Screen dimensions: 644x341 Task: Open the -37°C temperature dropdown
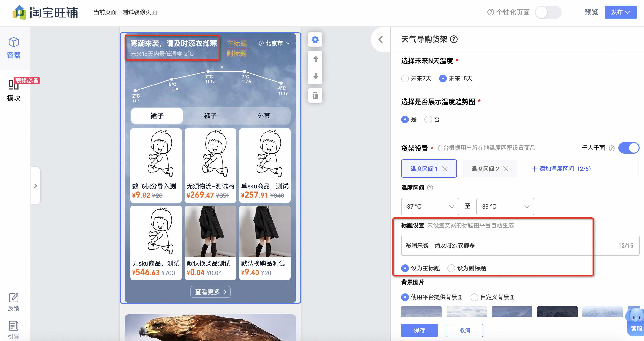(x=430, y=206)
